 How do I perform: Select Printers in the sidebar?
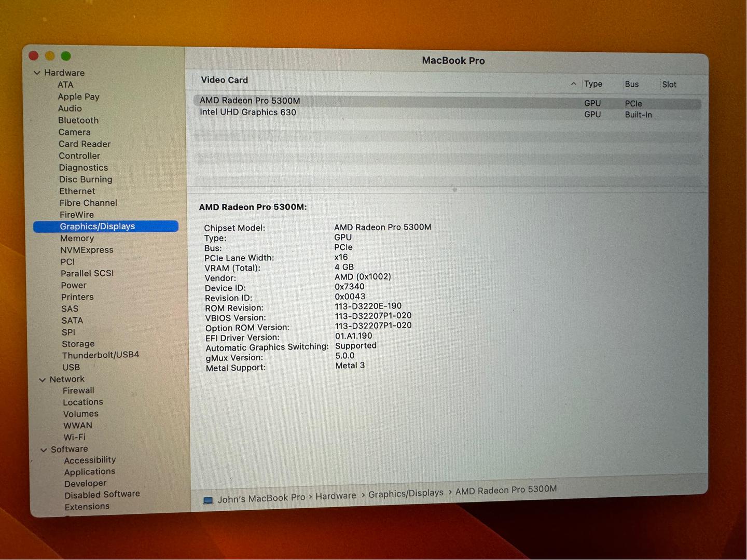click(77, 297)
